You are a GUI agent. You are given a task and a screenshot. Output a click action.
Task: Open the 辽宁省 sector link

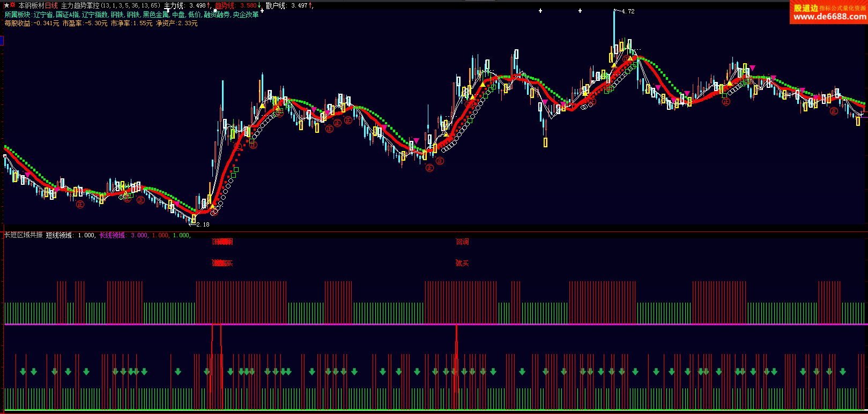coord(43,14)
